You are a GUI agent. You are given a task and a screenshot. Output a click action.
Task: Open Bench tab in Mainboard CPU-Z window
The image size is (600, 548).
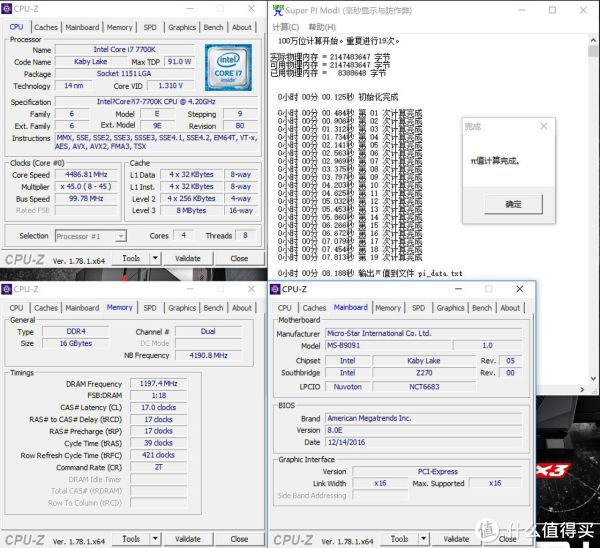(x=482, y=308)
